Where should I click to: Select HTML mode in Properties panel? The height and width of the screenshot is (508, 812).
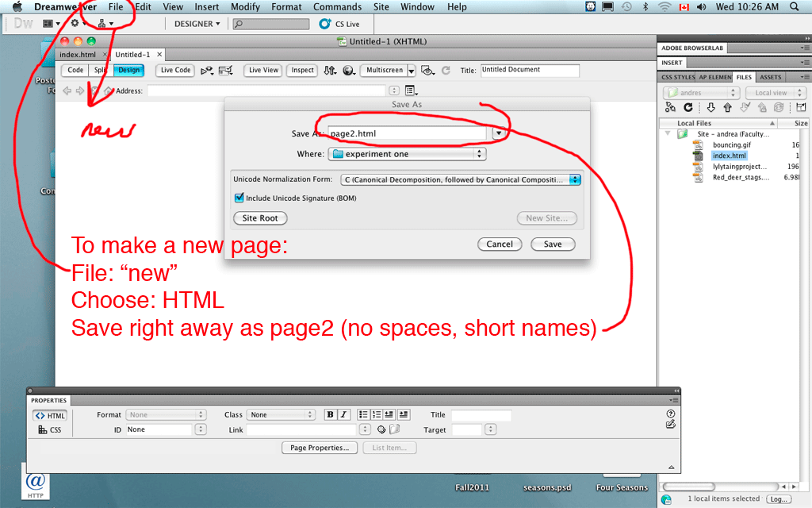point(50,415)
